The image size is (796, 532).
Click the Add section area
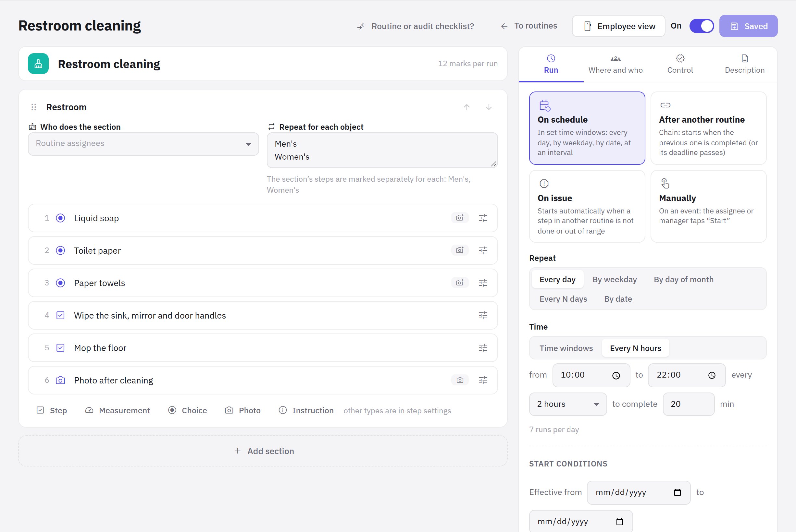click(x=263, y=451)
